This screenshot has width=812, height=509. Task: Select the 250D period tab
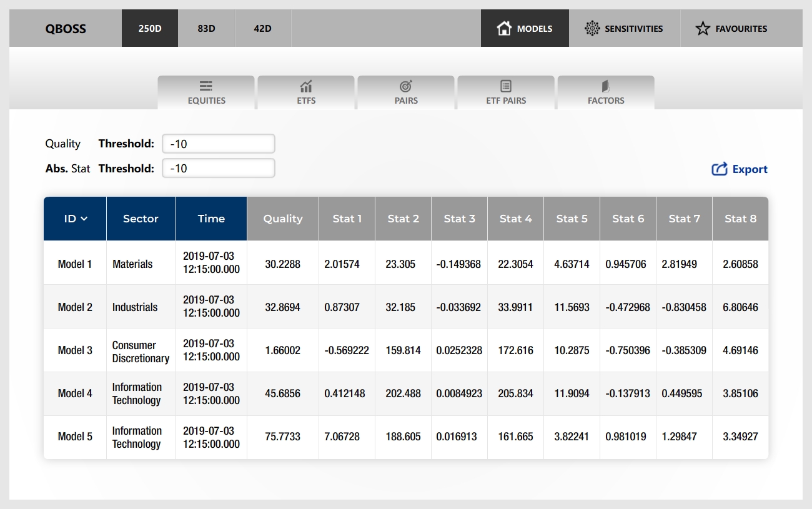coord(150,28)
